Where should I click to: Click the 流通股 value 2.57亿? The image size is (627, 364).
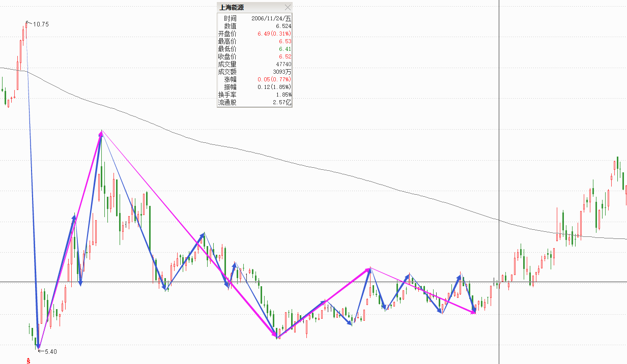pyautogui.click(x=282, y=102)
